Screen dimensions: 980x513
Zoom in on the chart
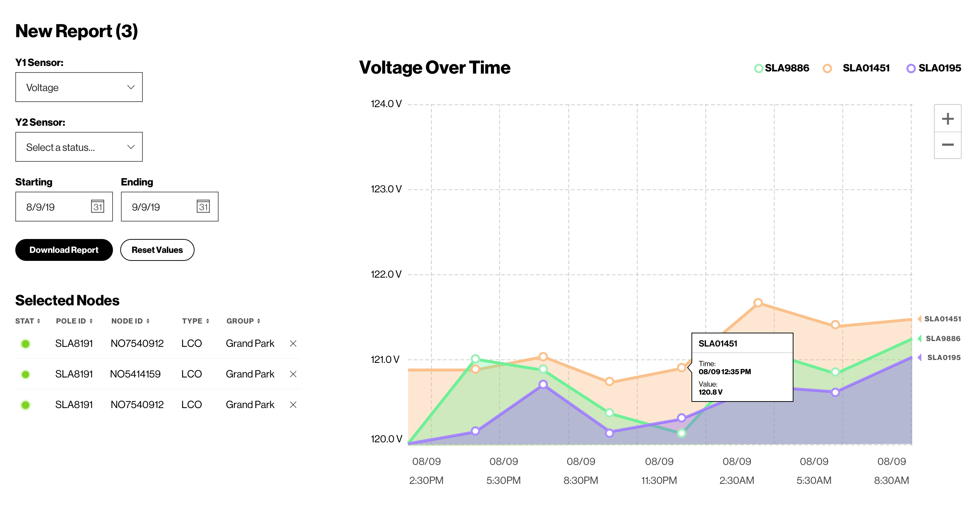click(x=947, y=118)
